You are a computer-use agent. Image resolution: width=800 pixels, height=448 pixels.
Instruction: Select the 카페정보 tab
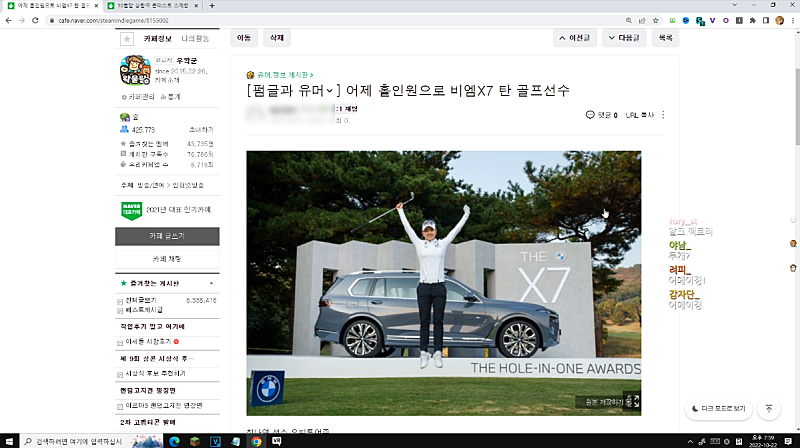pos(158,39)
